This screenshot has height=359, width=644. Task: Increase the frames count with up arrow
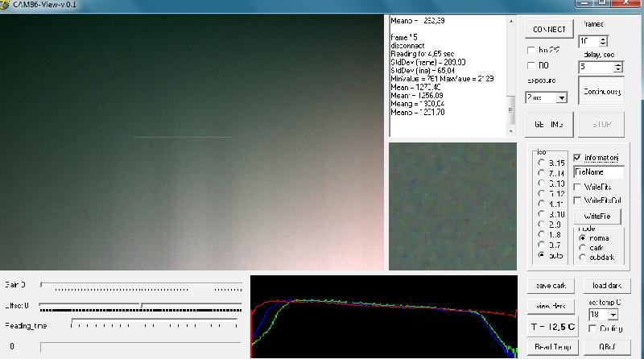[603, 39]
